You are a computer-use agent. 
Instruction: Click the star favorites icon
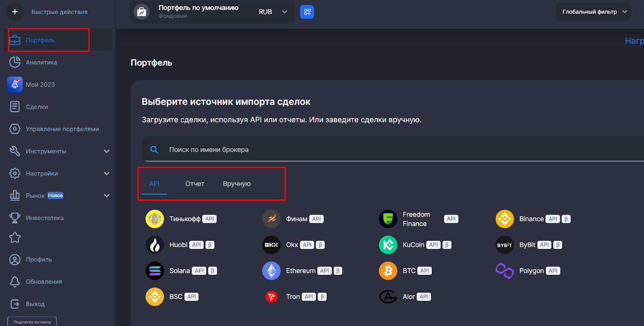[15, 237]
